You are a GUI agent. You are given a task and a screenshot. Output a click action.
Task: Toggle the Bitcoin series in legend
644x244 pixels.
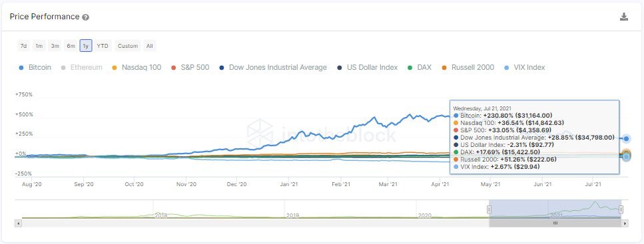35,67
